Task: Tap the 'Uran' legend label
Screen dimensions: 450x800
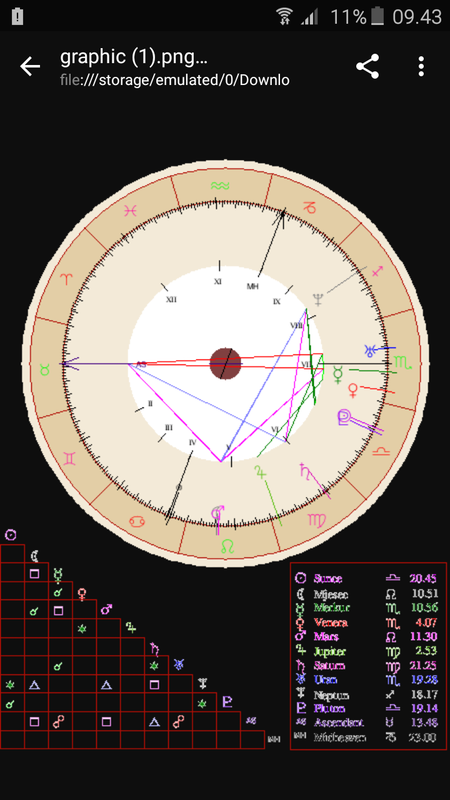Action: [325, 680]
